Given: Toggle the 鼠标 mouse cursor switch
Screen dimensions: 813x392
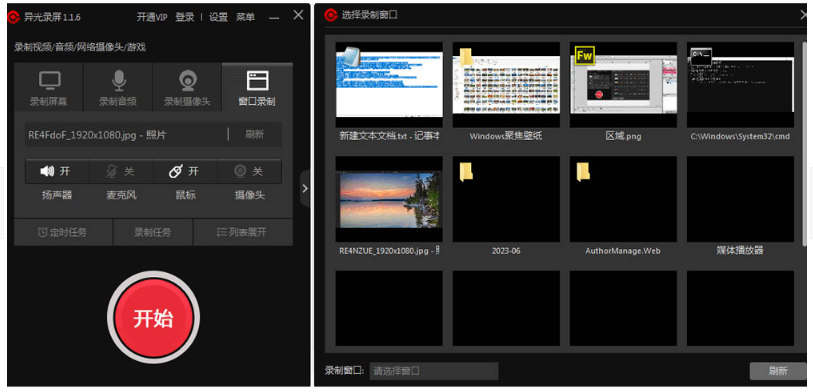Looking at the screenshot, I should click(185, 171).
